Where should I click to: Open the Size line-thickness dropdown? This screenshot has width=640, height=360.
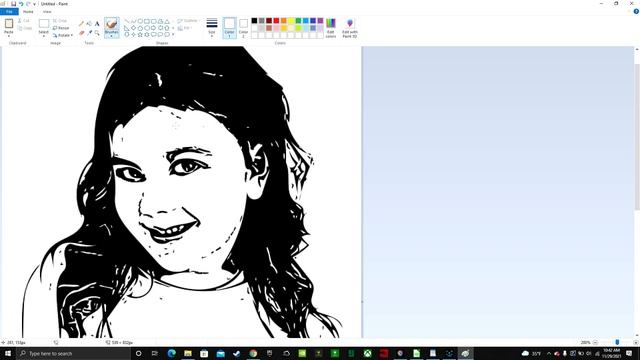pos(212,28)
